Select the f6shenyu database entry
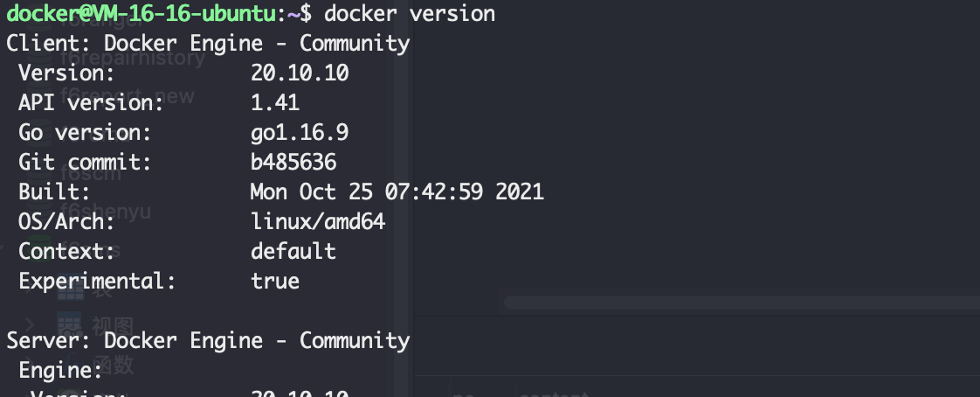 pyautogui.click(x=106, y=211)
